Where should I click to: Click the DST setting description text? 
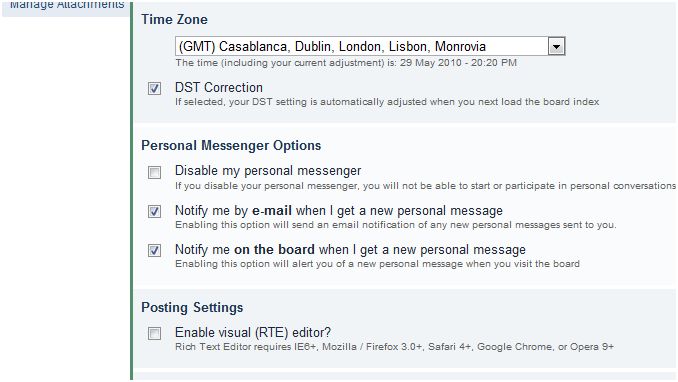(x=387, y=102)
